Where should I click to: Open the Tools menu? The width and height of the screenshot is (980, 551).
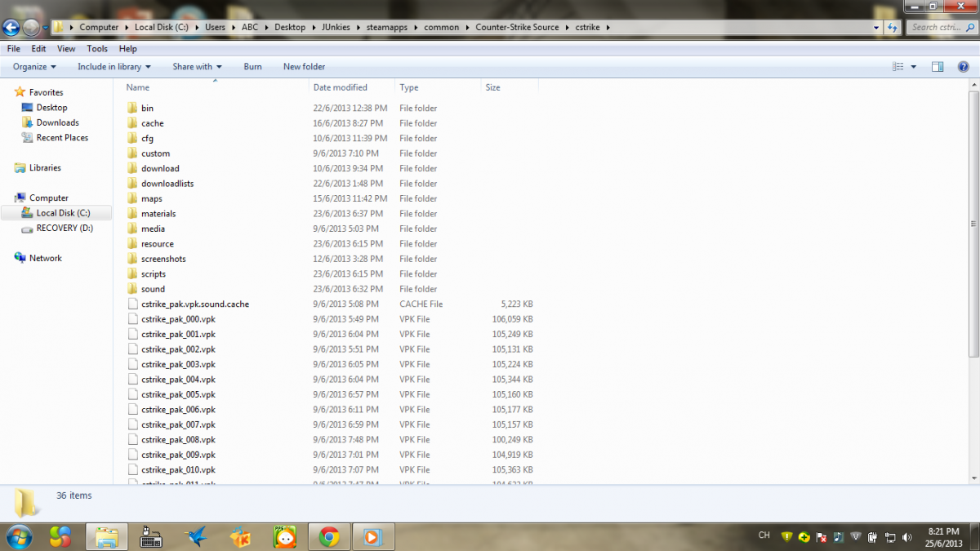pyautogui.click(x=97, y=49)
